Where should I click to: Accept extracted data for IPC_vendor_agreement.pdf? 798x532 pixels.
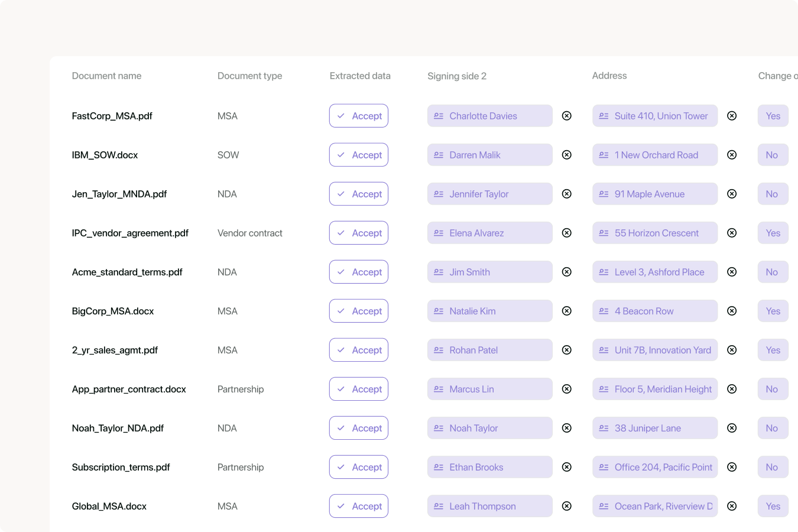click(x=359, y=233)
